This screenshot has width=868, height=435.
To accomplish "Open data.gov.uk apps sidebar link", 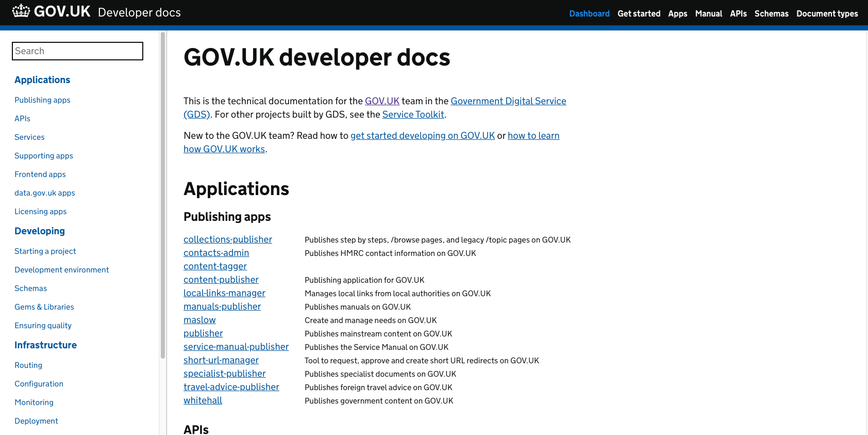I will (45, 193).
